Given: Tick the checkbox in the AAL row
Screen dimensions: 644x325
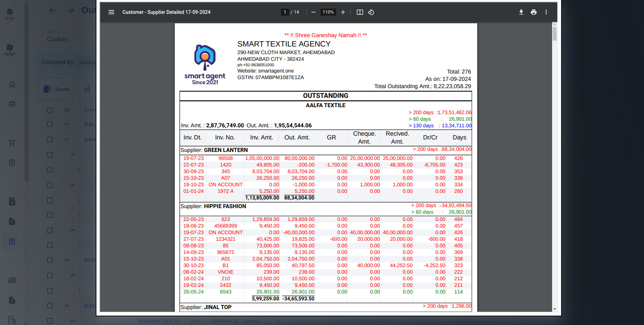Looking at the screenshot, I should pos(50,124).
